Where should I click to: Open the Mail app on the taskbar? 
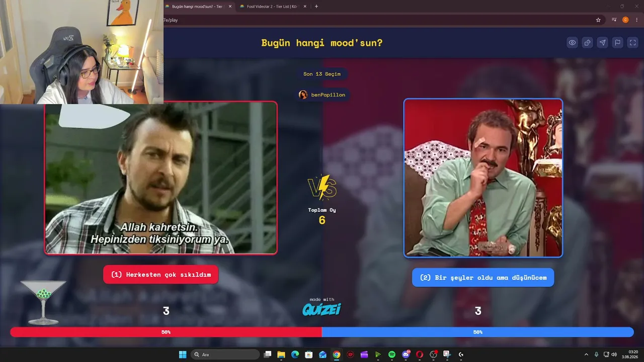(x=323, y=354)
